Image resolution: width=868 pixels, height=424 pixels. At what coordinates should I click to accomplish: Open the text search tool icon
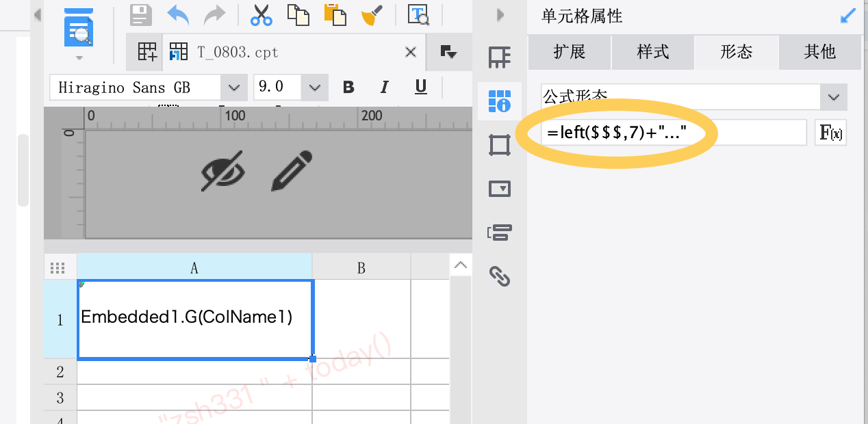[418, 14]
